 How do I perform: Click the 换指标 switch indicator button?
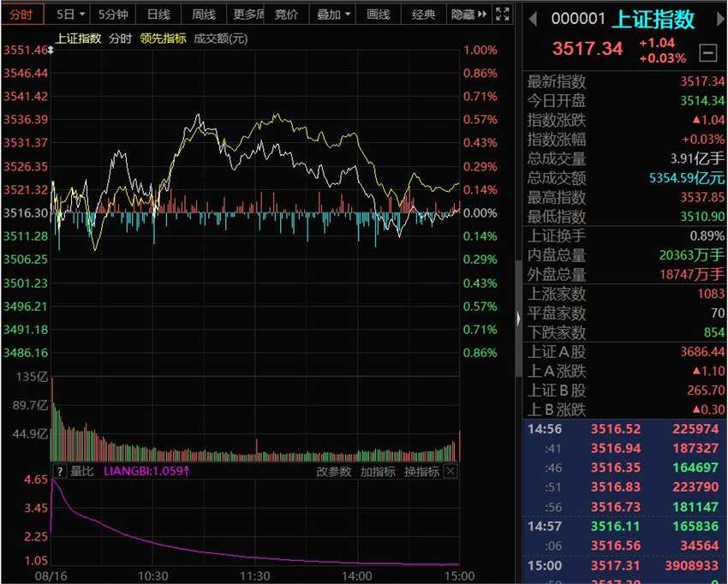421,471
